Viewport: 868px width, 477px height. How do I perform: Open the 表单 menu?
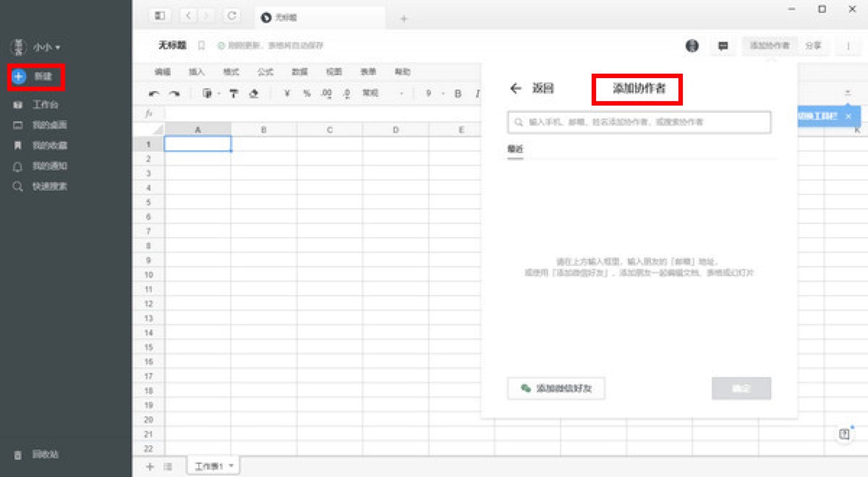pos(368,72)
